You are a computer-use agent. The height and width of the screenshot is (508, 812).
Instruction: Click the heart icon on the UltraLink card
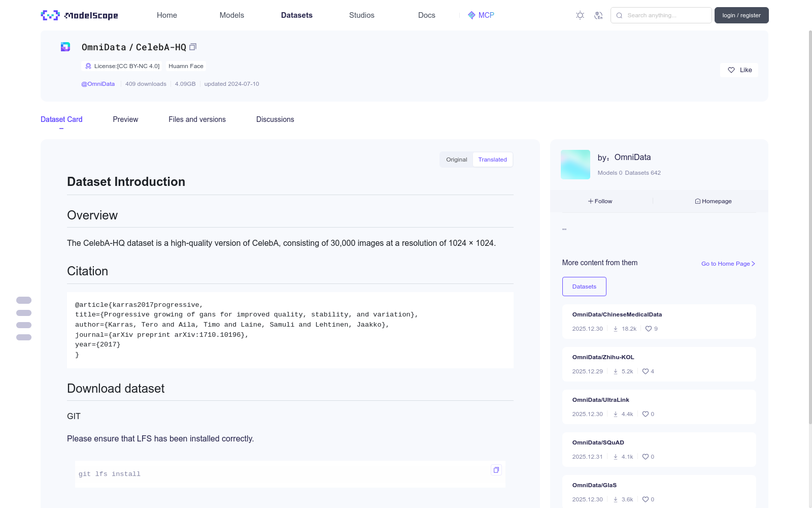[x=646, y=414]
